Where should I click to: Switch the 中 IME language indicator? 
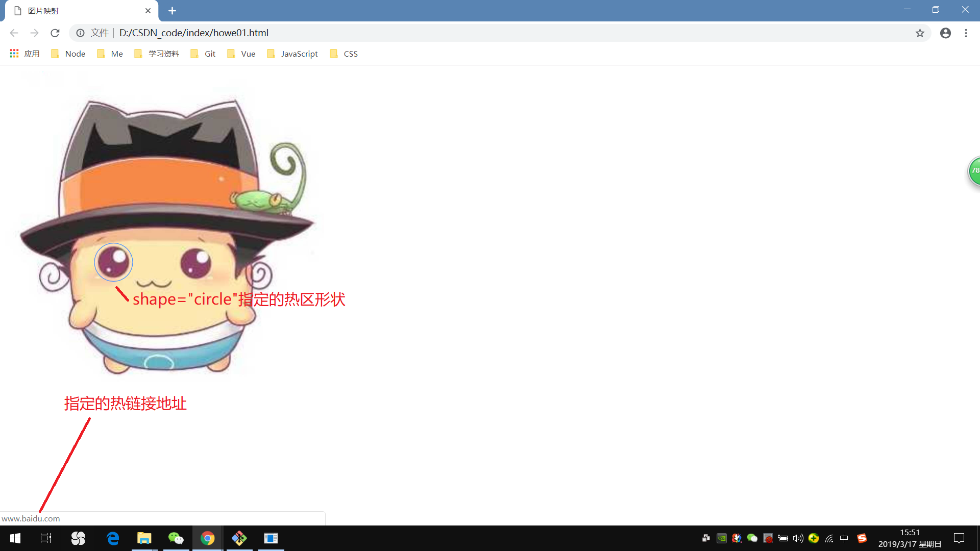(x=844, y=538)
